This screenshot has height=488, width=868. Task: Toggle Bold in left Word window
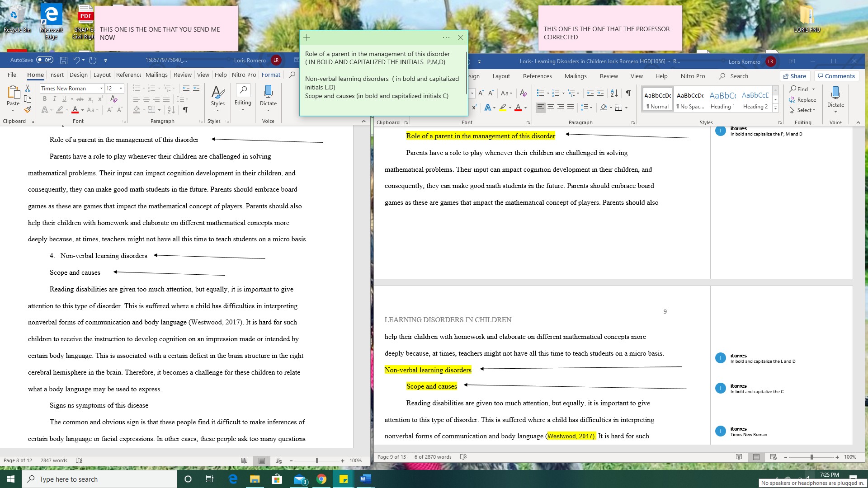point(45,99)
